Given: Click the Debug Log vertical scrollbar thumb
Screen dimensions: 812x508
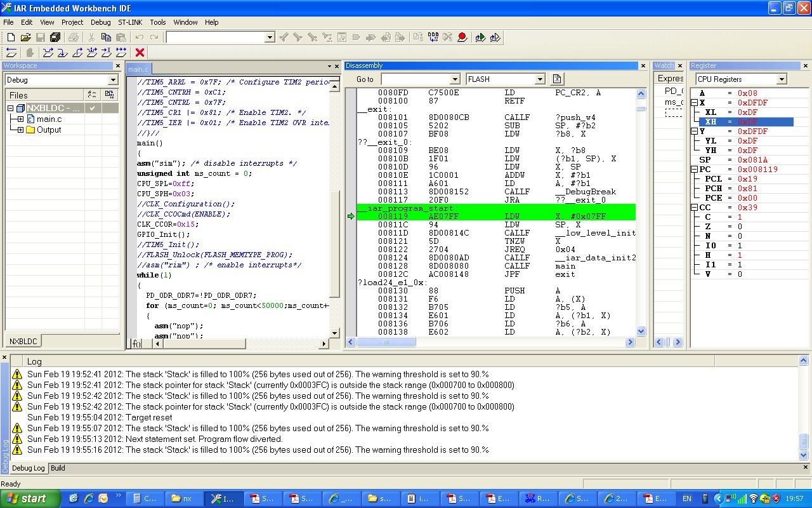Looking at the screenshot, I should click(x=803, y=441).
